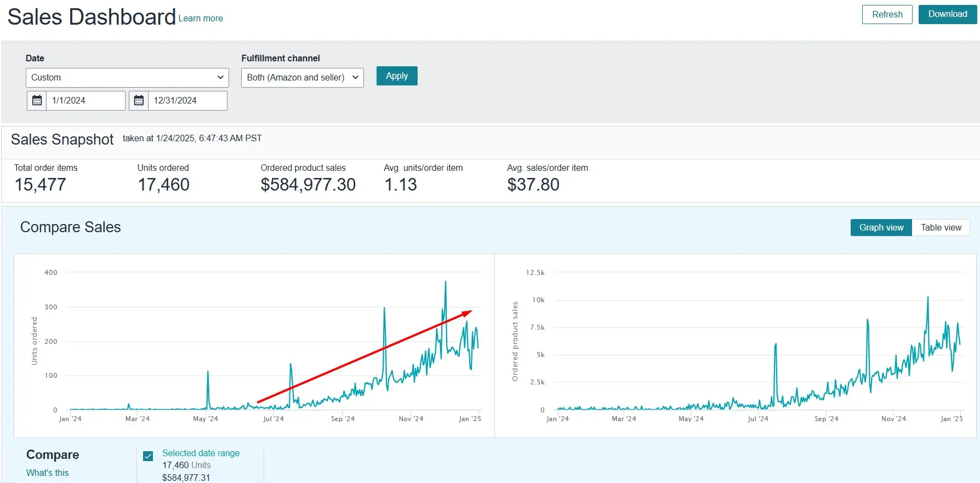Toggle the Selected date range checkbox

point(148,456)
